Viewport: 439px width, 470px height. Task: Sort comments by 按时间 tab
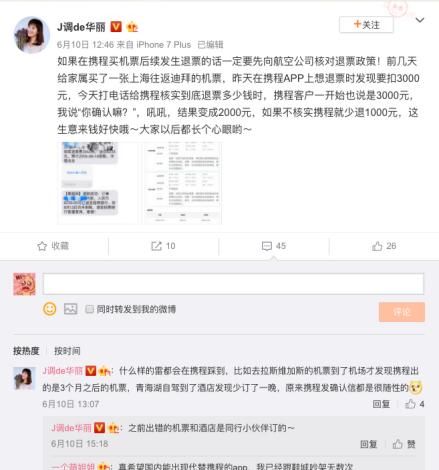click(67, 351)
